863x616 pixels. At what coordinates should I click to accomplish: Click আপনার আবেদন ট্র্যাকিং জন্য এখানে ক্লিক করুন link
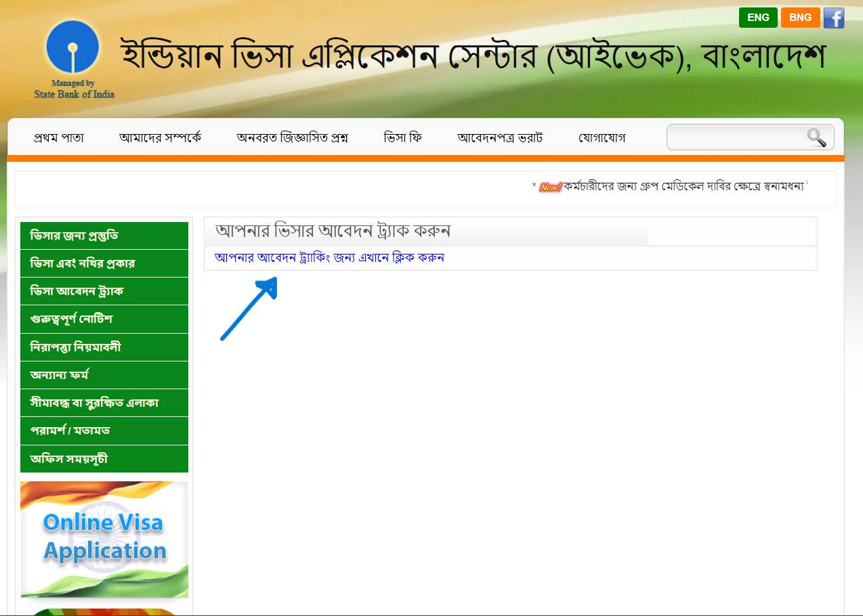329,258
